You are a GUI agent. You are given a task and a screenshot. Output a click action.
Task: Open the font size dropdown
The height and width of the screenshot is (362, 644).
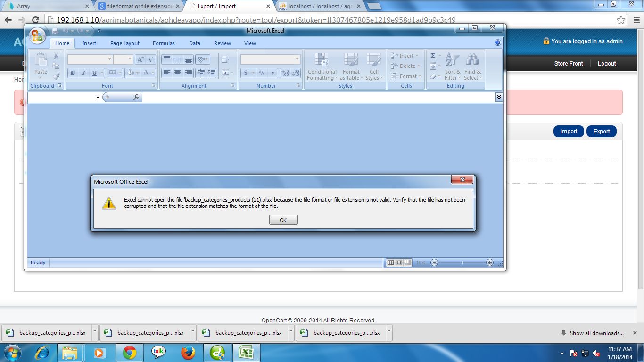tap(130, 59)
